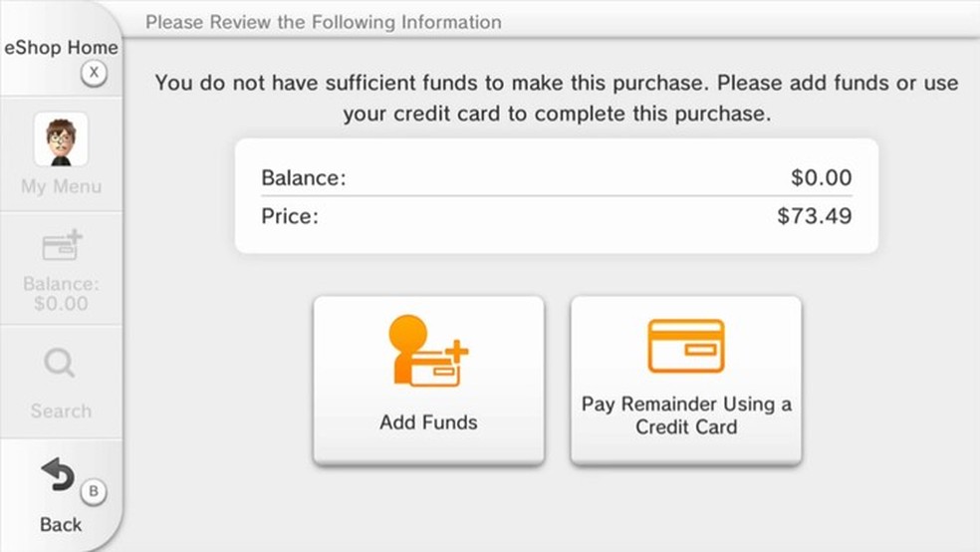Go to eShop Home

point(61,48)
